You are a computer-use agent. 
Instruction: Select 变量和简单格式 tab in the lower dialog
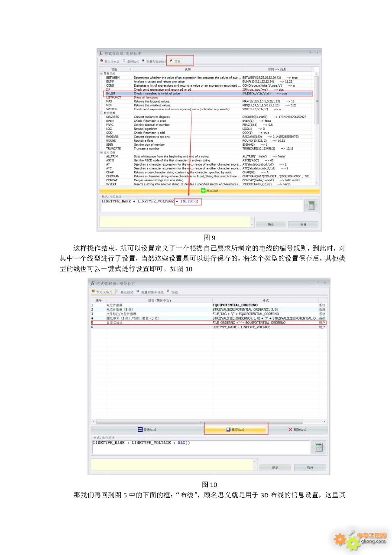coord(150,292)
